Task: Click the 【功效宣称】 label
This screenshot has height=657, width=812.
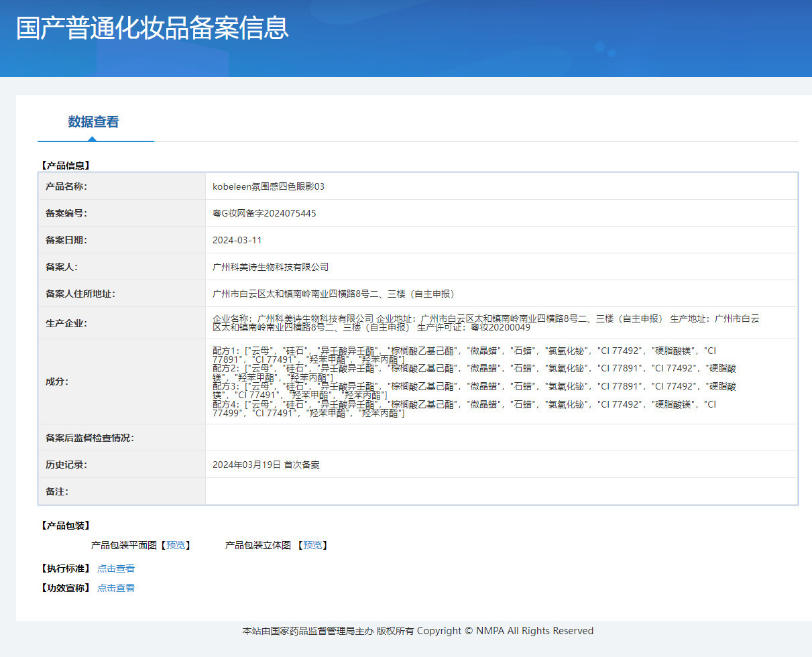Action: click(64, 588)
